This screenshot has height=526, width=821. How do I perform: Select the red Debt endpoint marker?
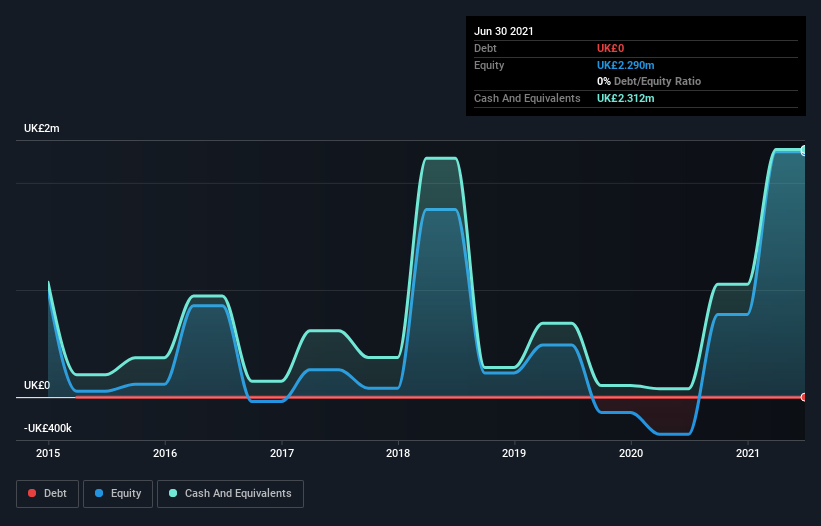pos(804,397)
